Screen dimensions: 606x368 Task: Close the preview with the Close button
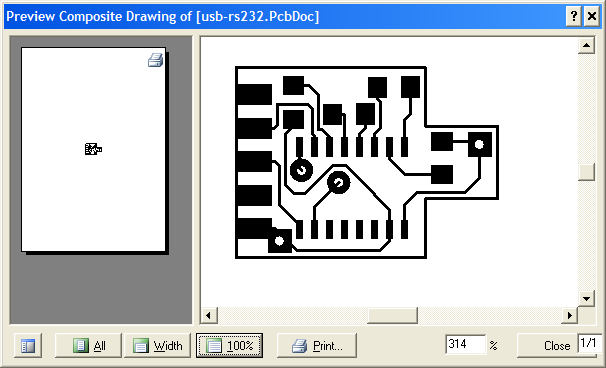(547, 345)
